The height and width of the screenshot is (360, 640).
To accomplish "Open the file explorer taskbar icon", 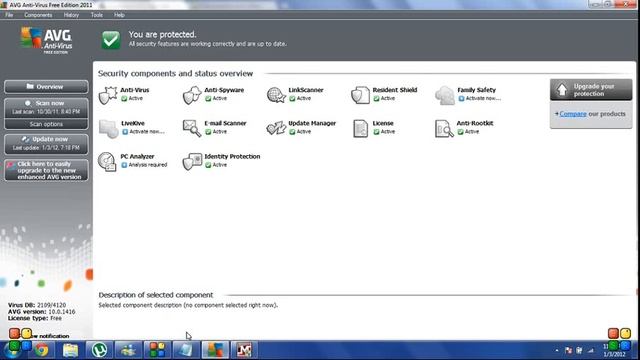I will 70,350.
